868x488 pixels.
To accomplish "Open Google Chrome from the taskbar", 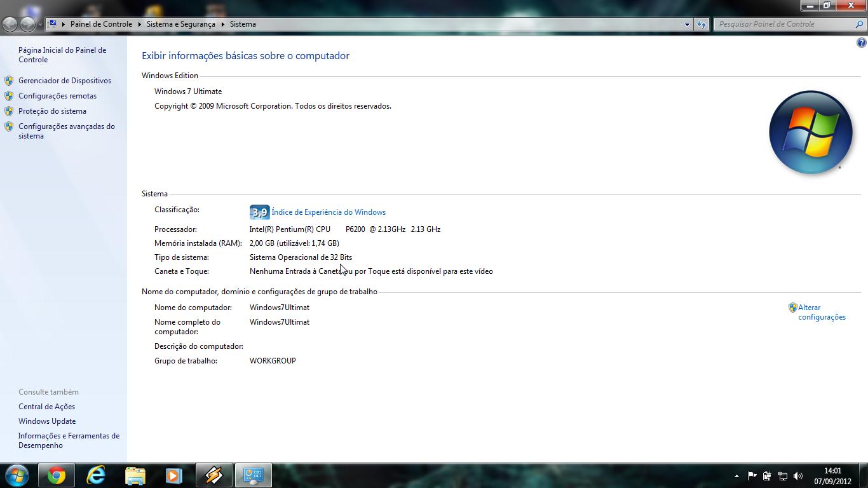I will [x=57, y=475].
